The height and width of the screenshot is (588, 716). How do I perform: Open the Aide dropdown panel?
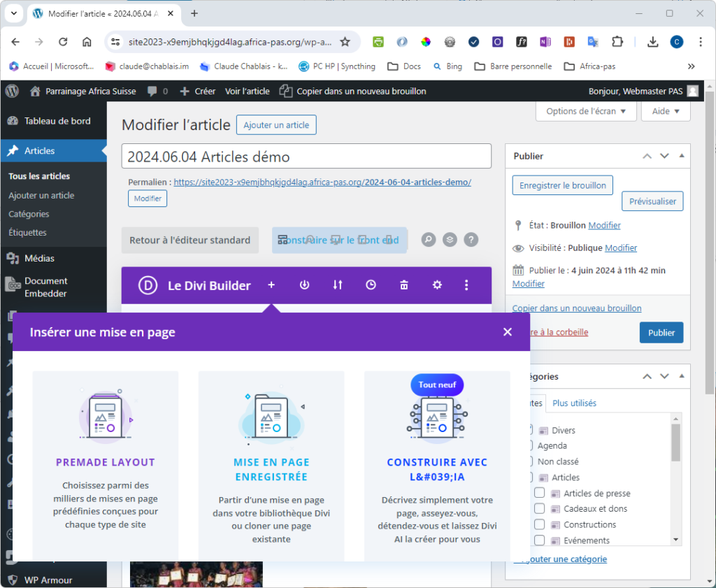(666, 111)
